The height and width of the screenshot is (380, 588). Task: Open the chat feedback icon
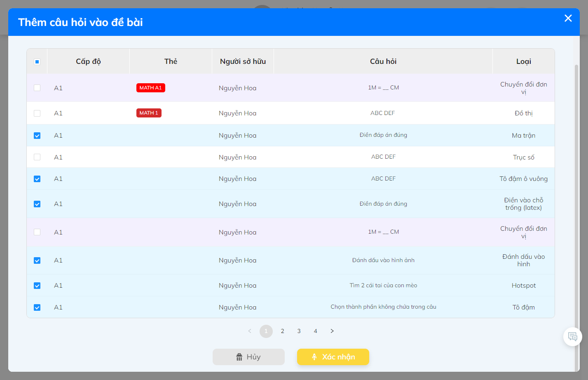point(573,336)
